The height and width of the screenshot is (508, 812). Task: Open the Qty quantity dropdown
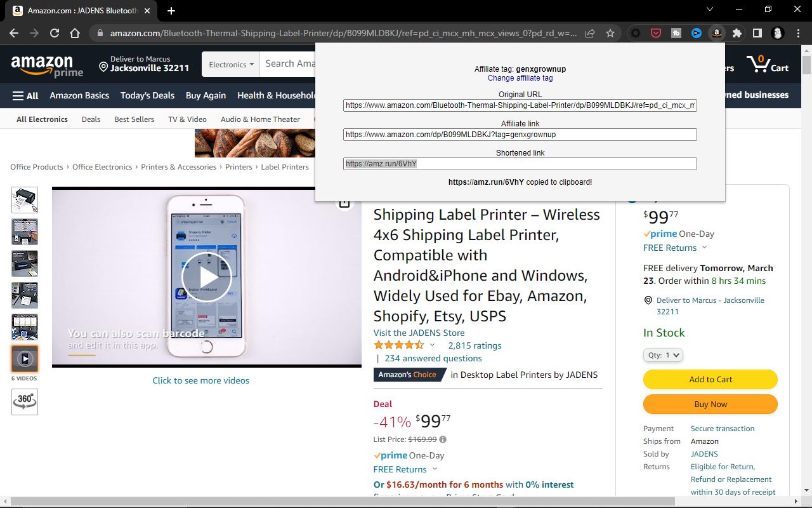[663, 355]
